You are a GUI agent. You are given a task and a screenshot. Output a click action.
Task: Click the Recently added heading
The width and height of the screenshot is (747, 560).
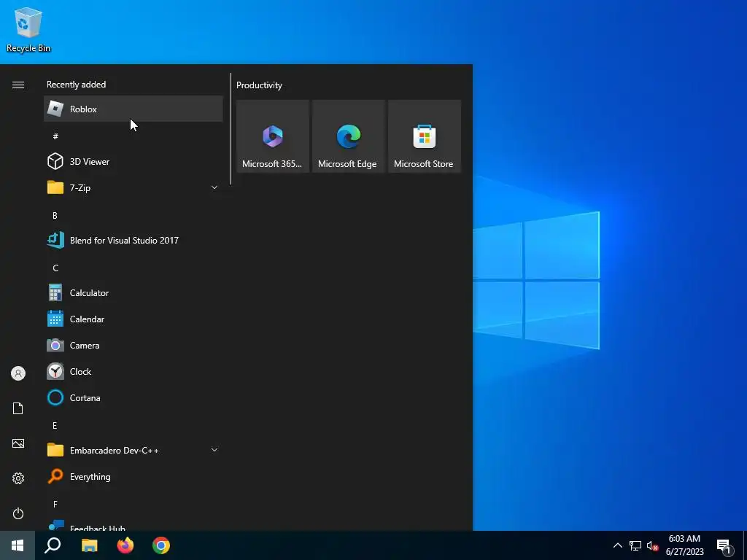76,85
